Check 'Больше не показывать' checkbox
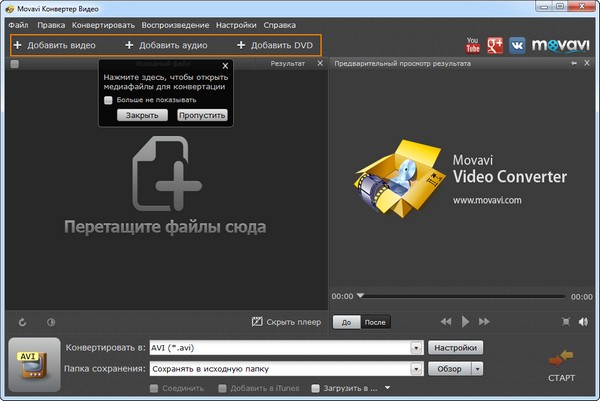 [x=109, y=100]
